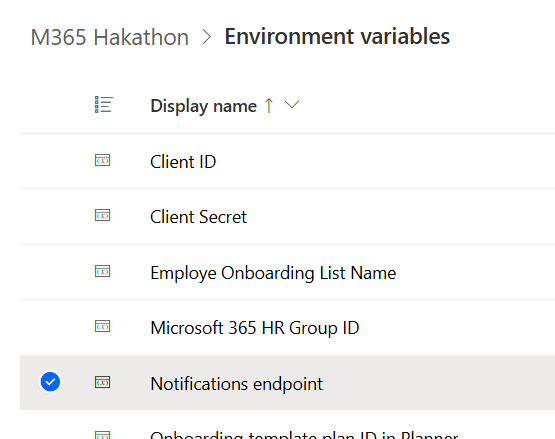Image resolution: width=555 pixels, height=439 pixels.
Task: Click the icon next to Notifications endpoint
Action: point(103,382)
